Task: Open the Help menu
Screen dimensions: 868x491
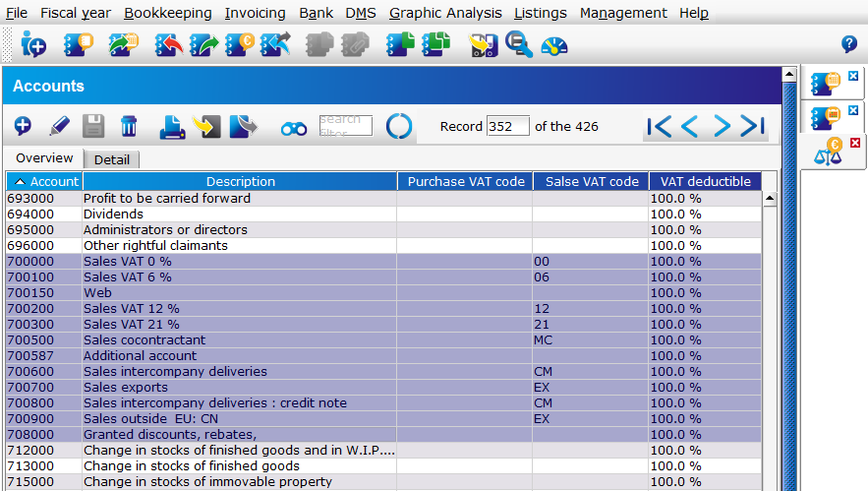Action: coord(694,13)
